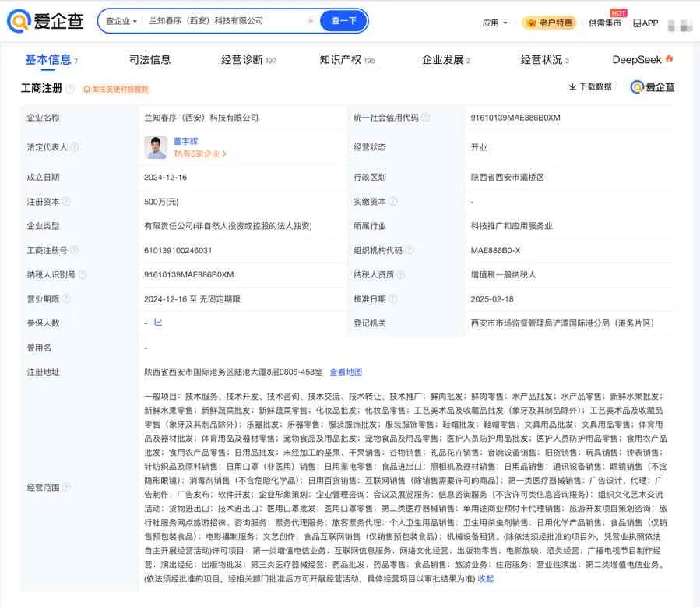Click 下载数据 to download data
700x607 pixels.
click(x=589, y=86)
